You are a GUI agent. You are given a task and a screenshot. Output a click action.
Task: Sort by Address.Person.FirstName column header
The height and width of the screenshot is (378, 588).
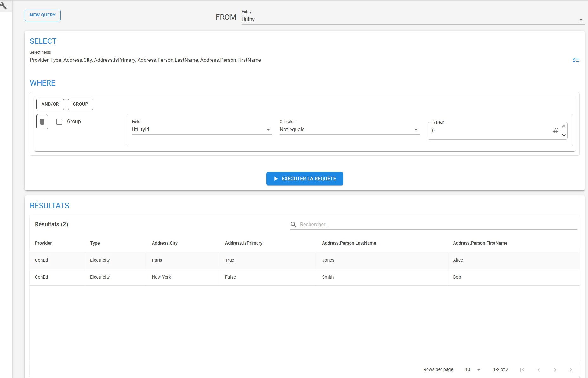pyautogui.click(x=480, y=243)
